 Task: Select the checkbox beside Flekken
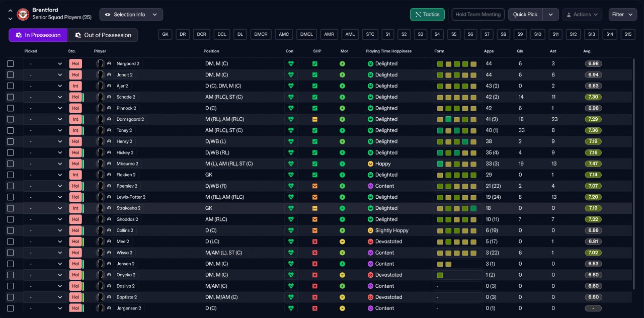pos(11,175)
